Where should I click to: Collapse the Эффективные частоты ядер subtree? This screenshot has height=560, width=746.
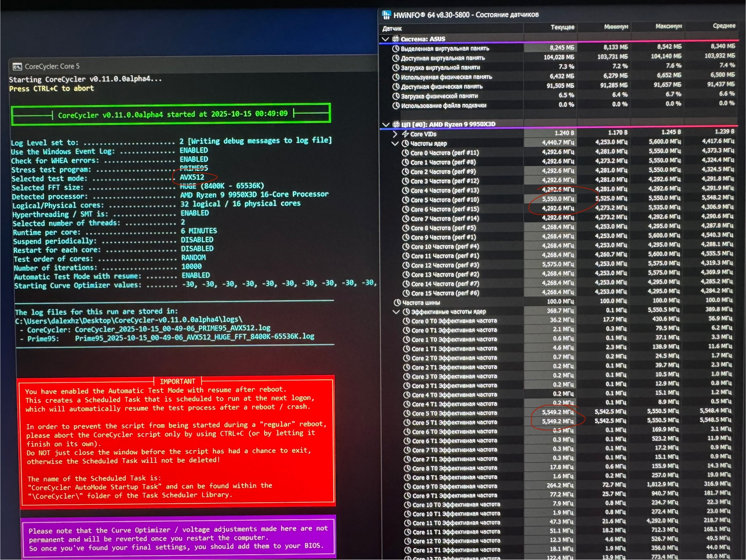pyautogui.click(x=396, y=312)
